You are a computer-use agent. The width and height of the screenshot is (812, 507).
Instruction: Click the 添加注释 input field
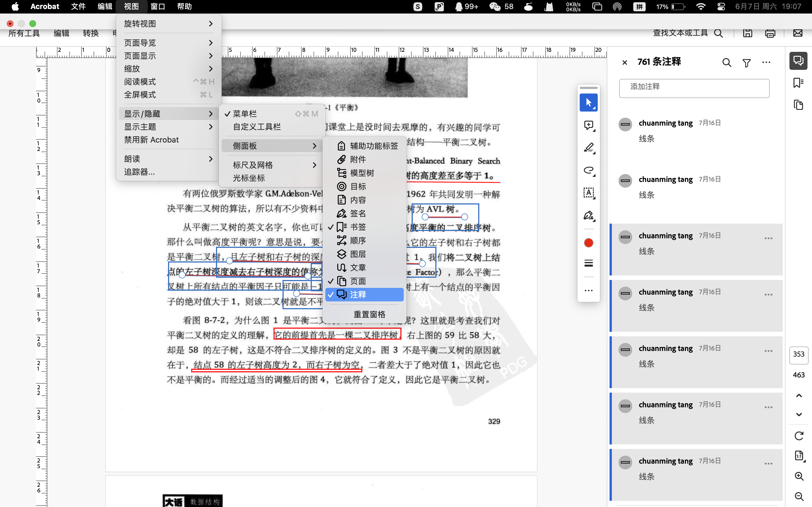point(694,88)
